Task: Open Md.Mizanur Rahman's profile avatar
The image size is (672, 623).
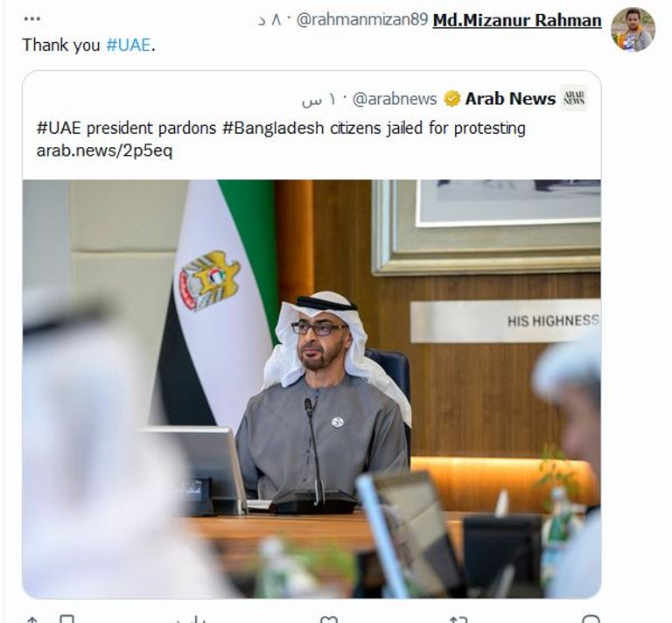Action: point(633,30)
